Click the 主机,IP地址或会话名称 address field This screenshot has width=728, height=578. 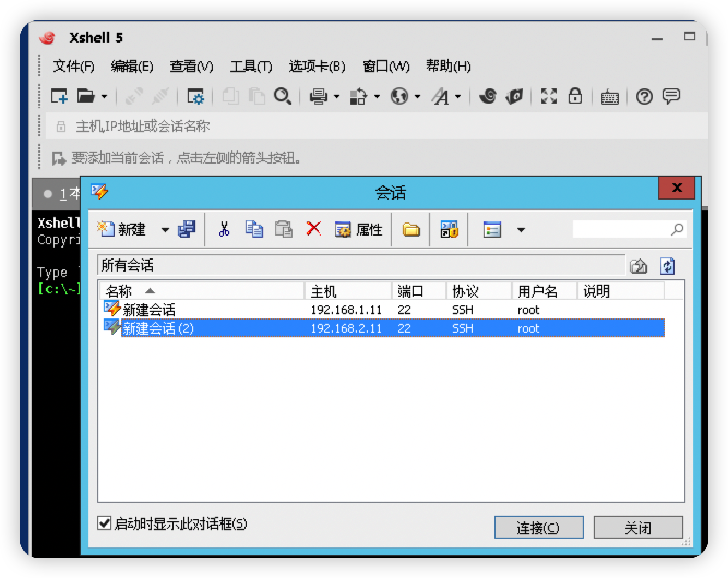(377, 127)
